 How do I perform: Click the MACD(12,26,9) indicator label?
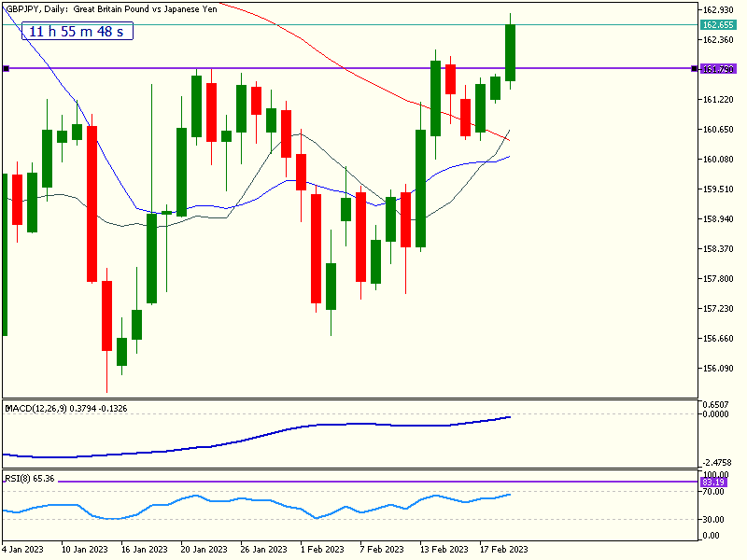point(66,408)
